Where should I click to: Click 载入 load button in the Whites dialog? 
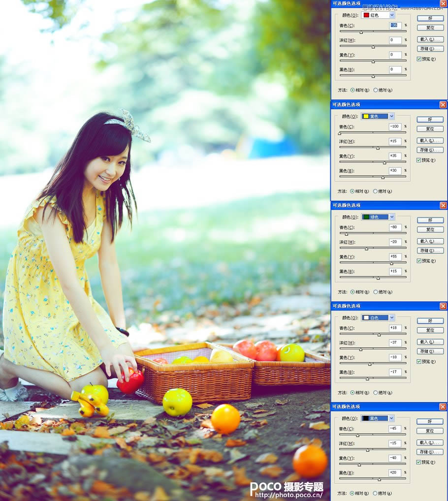(430, 342)
